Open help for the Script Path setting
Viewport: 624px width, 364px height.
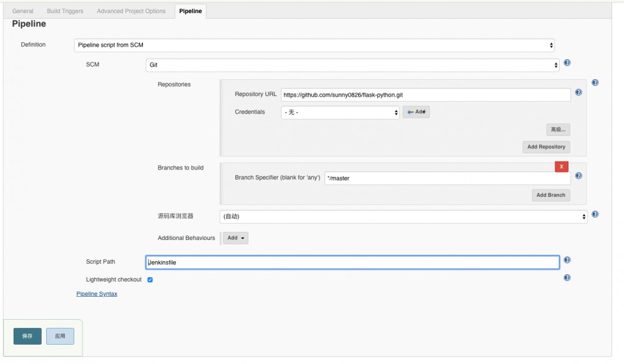(567, 260)
